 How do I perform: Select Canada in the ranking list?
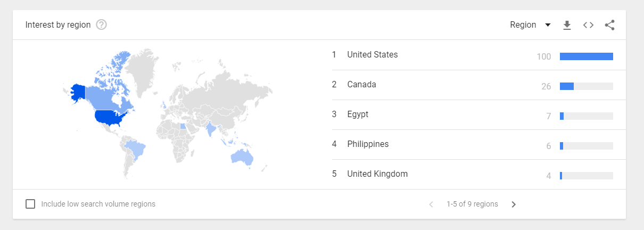[361, 85]
